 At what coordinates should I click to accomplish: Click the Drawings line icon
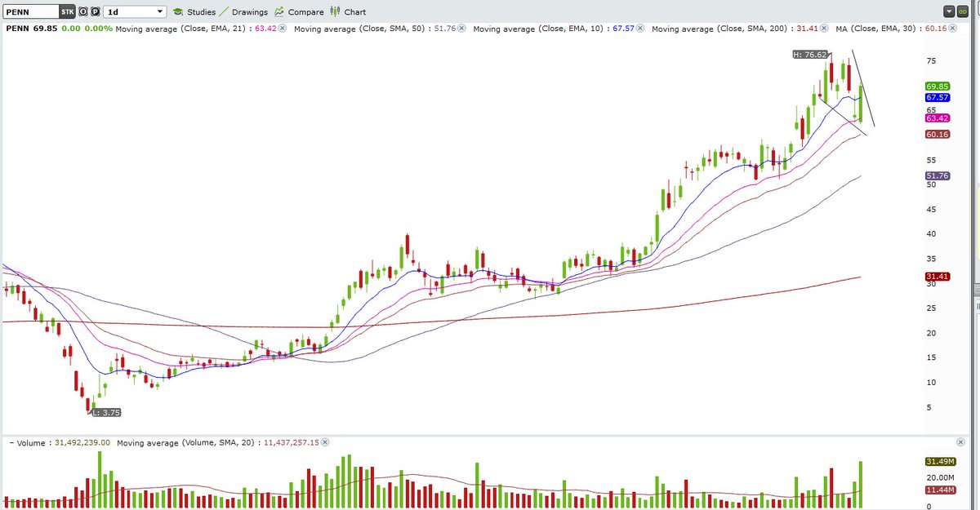(225, 12)
